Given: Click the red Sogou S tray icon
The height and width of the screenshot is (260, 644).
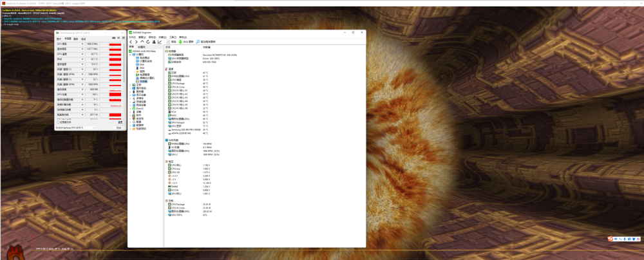Looking at the screenshot, I should tap(612, 239).
